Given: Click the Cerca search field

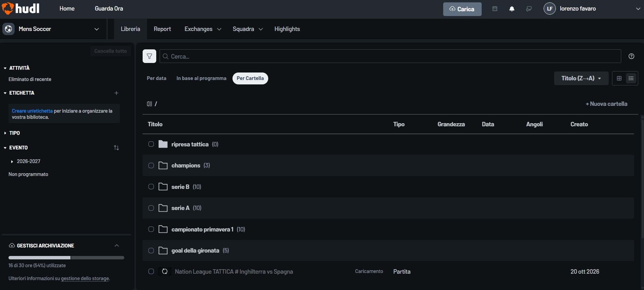Looking at the screenshot, I should click(390, 56).
